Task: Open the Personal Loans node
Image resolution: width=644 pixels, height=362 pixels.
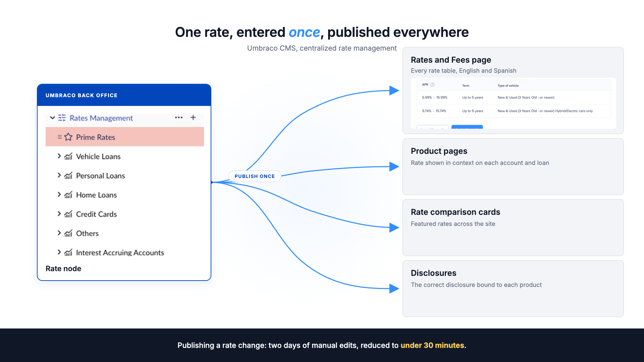Action: 100,176
